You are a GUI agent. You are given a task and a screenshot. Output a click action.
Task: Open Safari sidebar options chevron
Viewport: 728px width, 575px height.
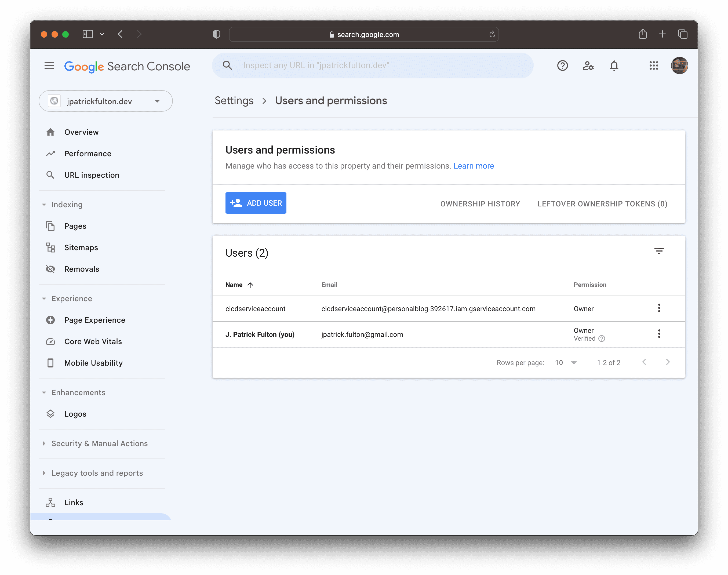(x=102, y=34)
